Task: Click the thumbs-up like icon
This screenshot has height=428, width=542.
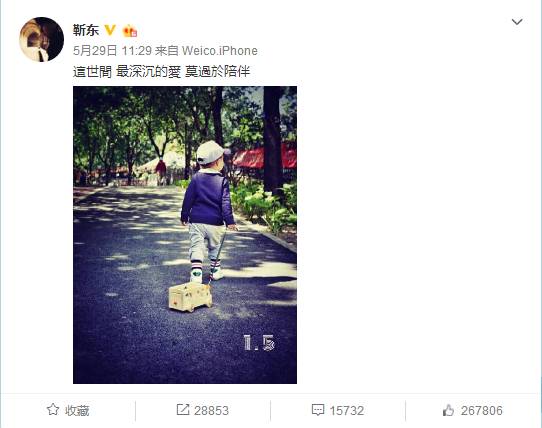Action: coord(448,410)
